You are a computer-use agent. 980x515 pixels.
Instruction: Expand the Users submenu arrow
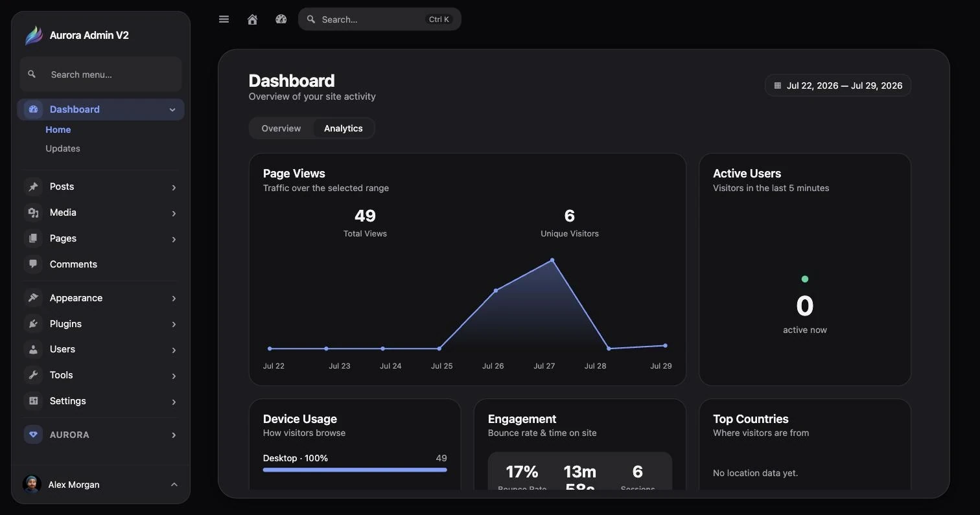click(174, 350)
